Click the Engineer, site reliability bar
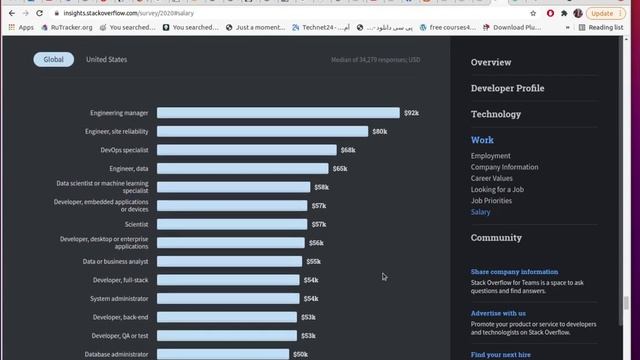Image resolution: width=640 pixels, height=360 pixels. 262,131
